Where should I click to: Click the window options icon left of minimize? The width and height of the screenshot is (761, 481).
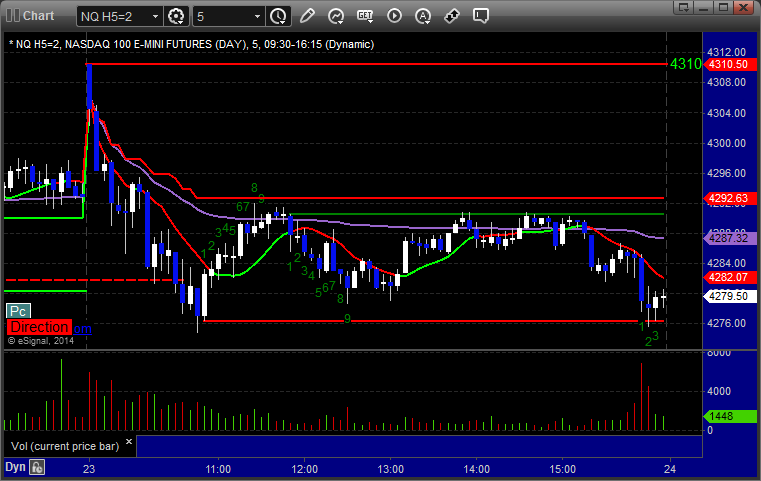point(684,7)
